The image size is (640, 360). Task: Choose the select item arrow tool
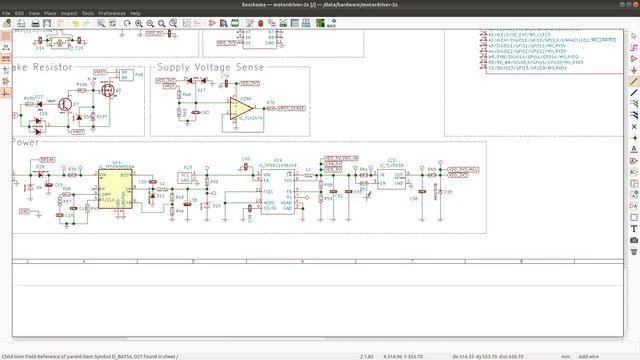click(634, 36)
